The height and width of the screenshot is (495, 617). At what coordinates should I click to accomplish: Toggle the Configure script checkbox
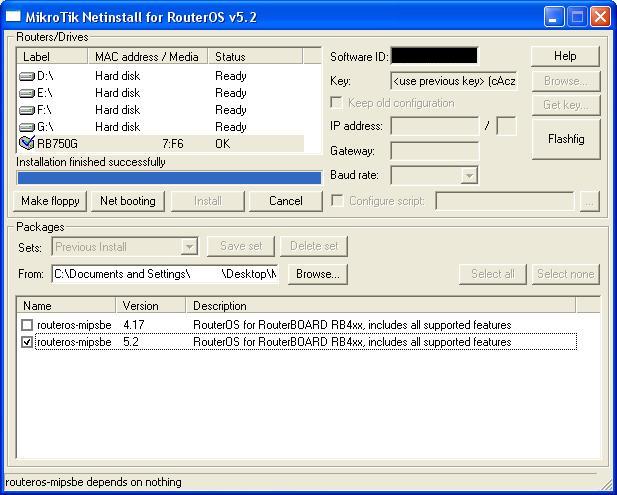[x=337, y=200]
